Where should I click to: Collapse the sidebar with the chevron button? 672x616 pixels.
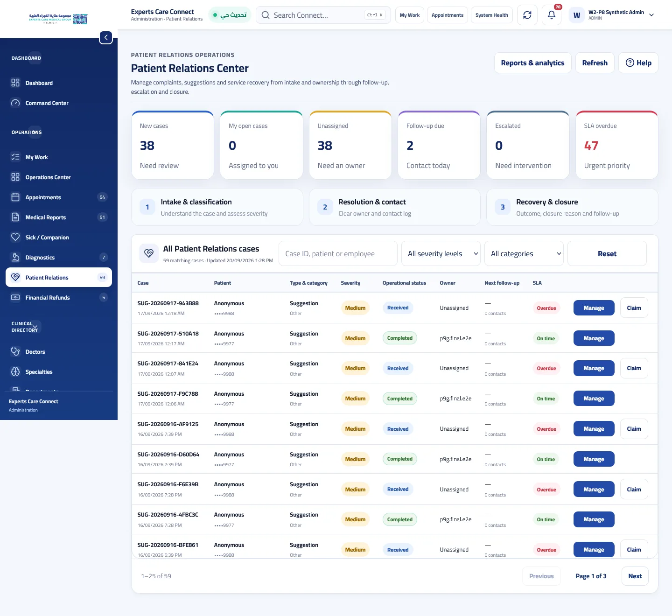click(106, 37)
